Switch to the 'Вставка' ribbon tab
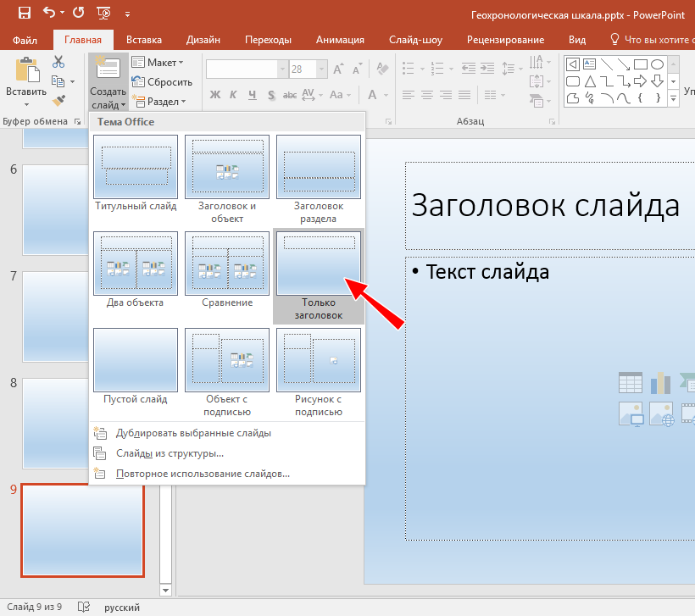 (x=144, y=40)
